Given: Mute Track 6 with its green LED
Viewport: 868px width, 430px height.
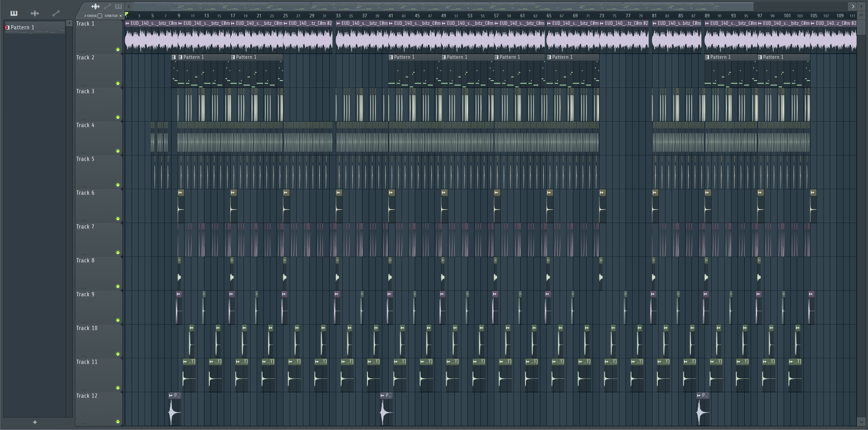Looking at the screenshot, I should pos(118,219).
